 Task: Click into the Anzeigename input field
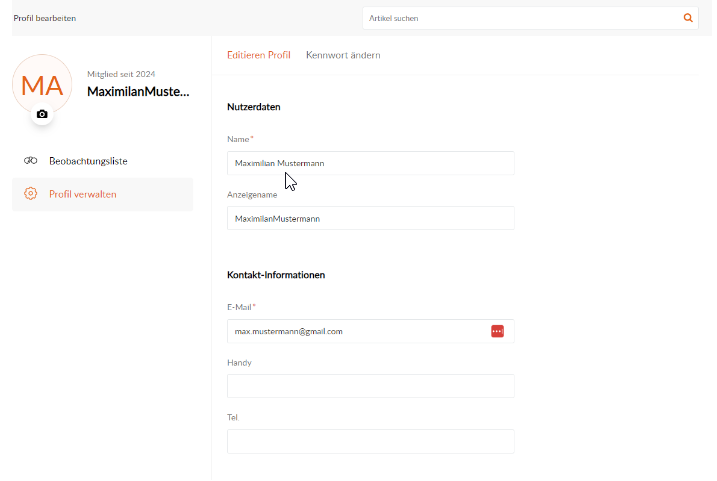click(x=370, y=218)
